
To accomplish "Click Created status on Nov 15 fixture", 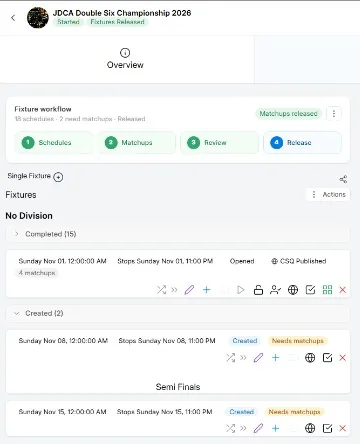I will [x=242, y=412].
